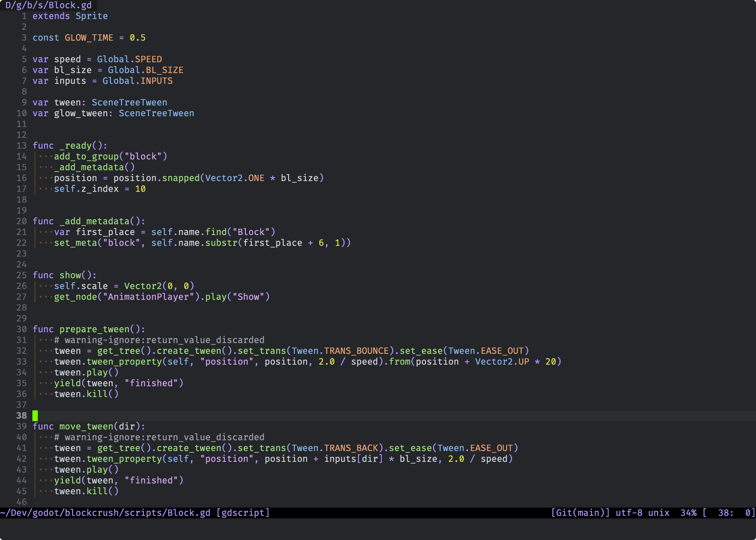Click 'Tween.EASE_OUT' on line 41
The height and width of the screenshot is (540, 756).
tap(475, 448)
